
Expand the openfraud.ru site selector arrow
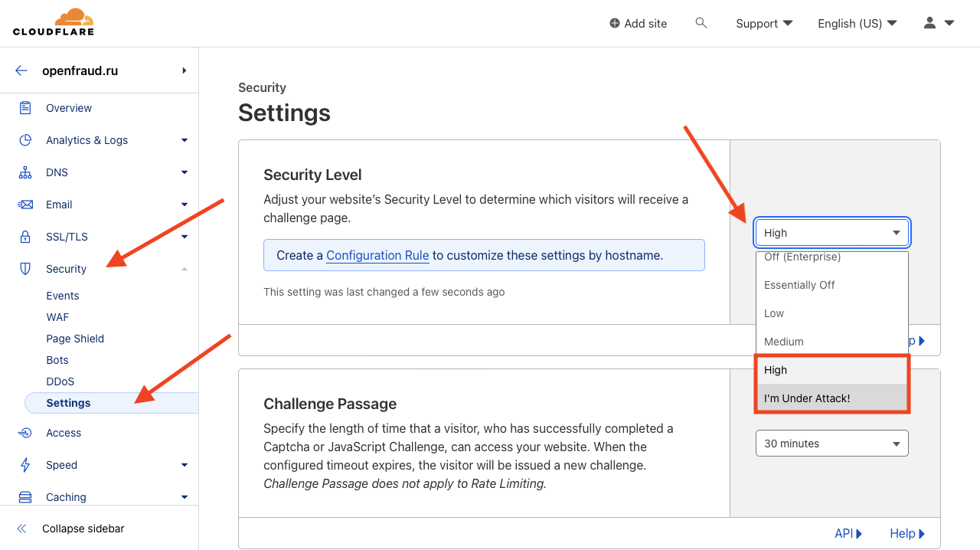(x=185, y=70)
